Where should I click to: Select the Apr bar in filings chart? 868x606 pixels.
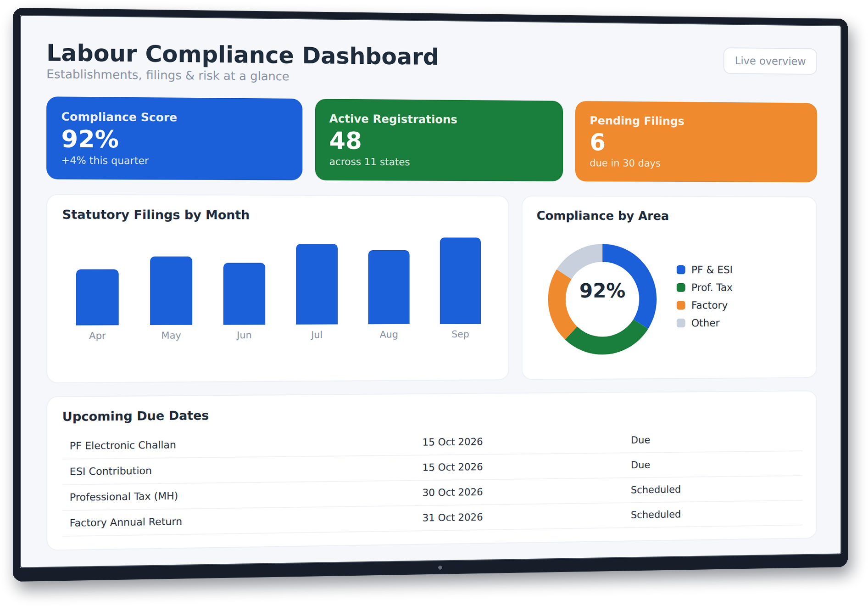pos(97,297)
